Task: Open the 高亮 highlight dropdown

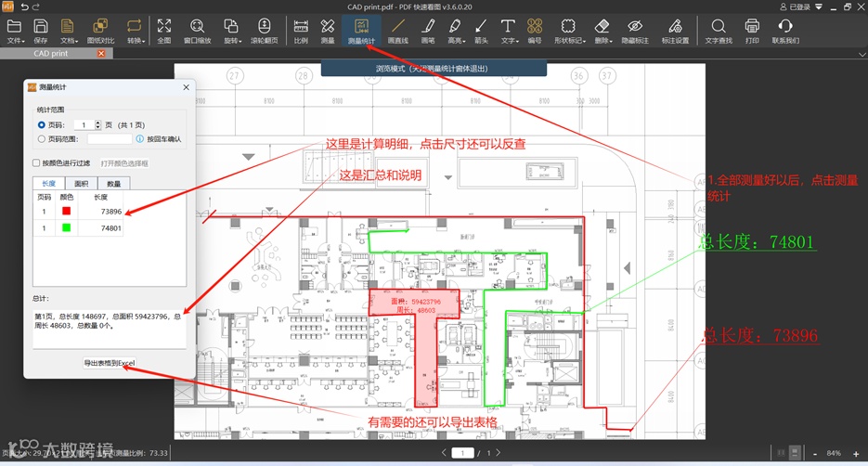Action: 456,31
